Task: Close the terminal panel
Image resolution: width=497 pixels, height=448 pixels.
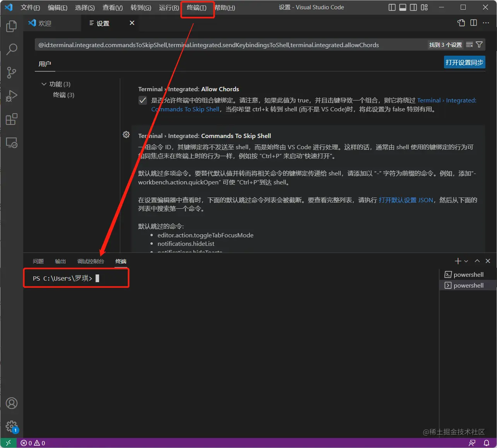Action: click(488, 261)
